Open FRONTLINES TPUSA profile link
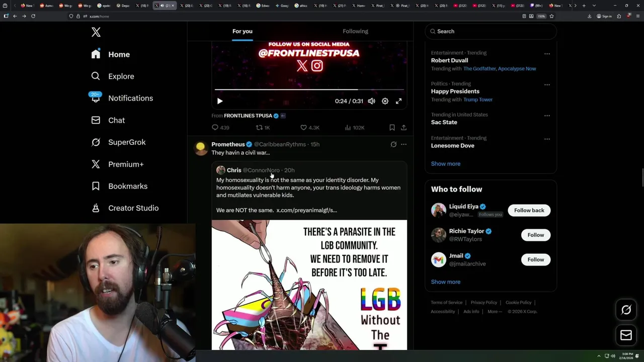Image resolution: width=644 pixels, height=362 pixels. (248, 116)
